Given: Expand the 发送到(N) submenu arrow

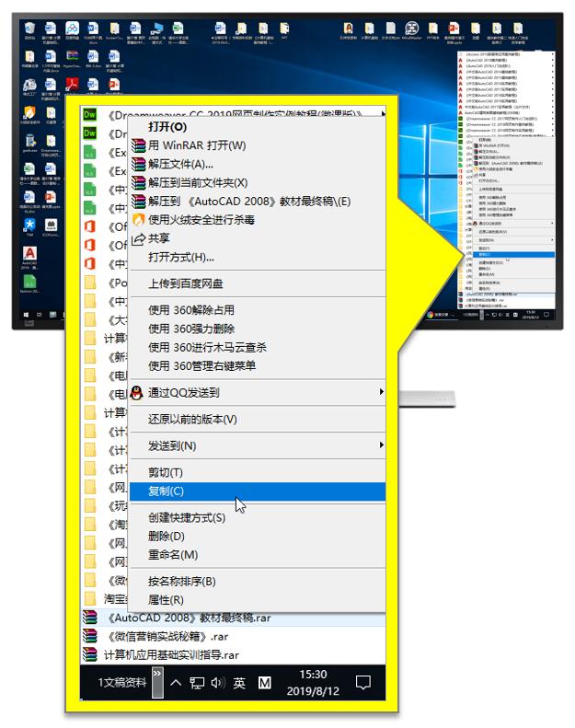Looking at the screenshot, I should coord(382,445).
